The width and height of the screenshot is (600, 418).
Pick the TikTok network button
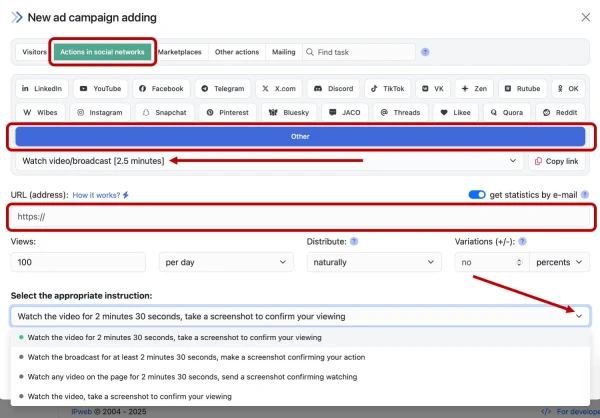pos(388,89)
